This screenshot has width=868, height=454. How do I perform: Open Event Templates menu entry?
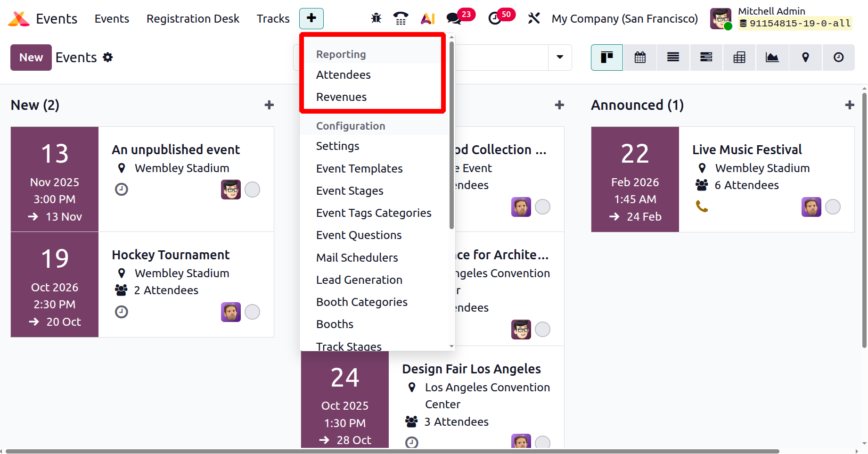[x=359, y=169]
